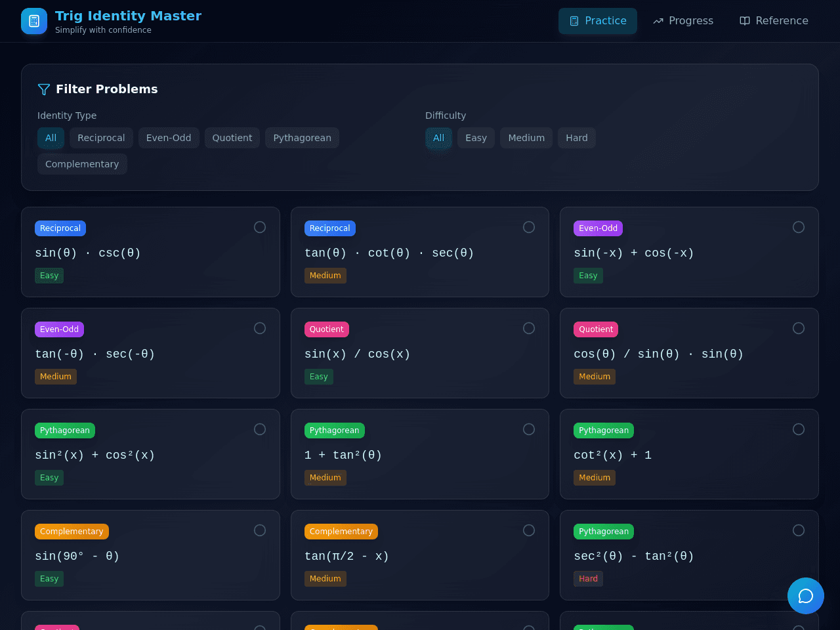
Task: Select the circle on sin(x) / cos(x) card
Action: pos(529,328)
